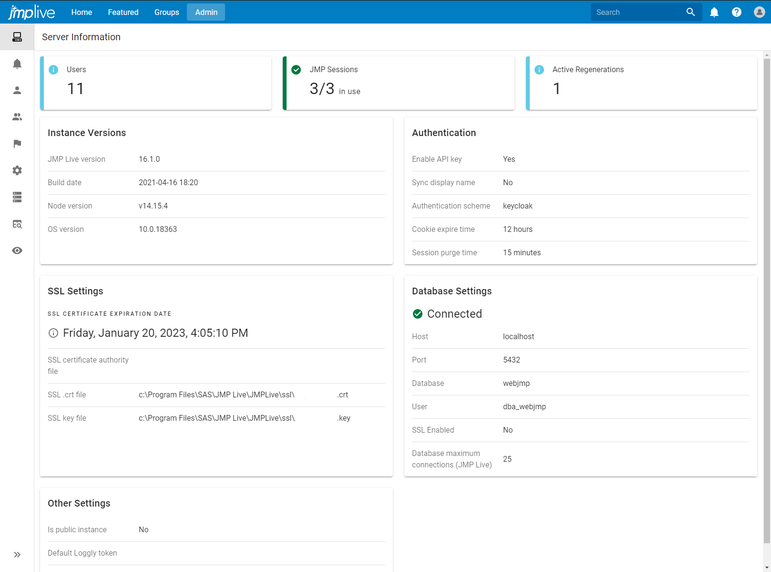Click the SSL key file path

244,418
